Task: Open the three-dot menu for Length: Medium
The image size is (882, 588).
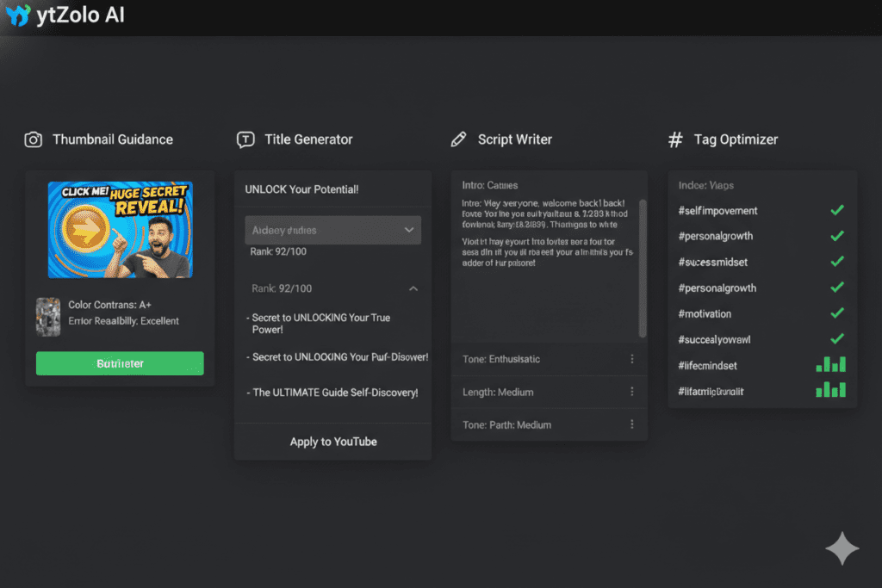Action: pyautogui.click(x=631, y=392)
